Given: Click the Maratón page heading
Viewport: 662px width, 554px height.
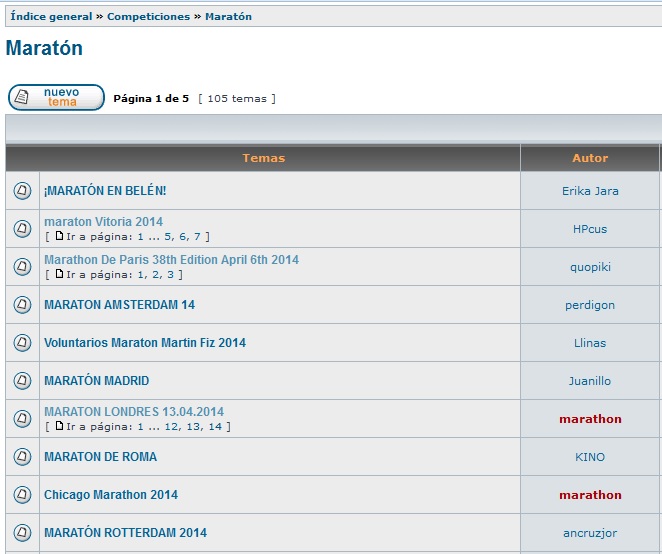Looking at the screenshot, I should click(x=44, y=48).
